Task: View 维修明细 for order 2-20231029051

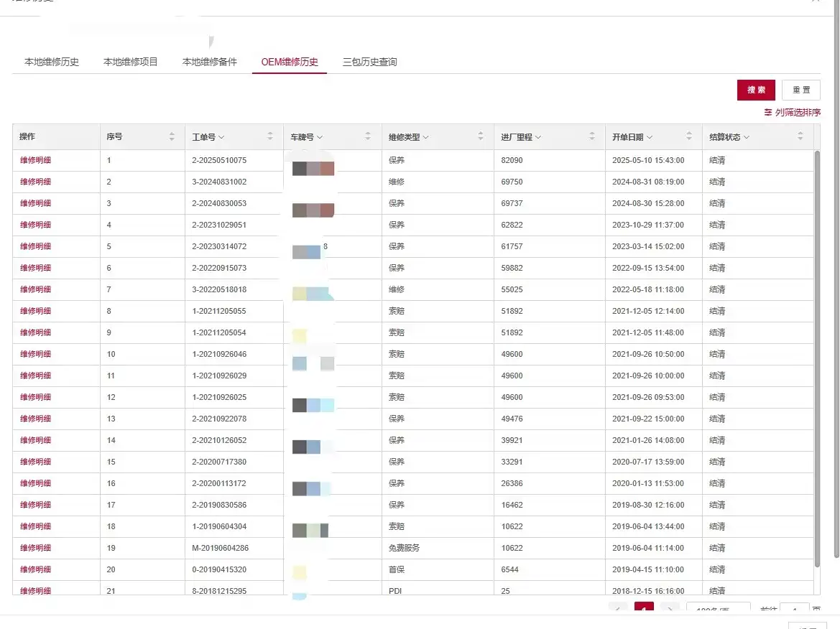Action: point(35,225)
